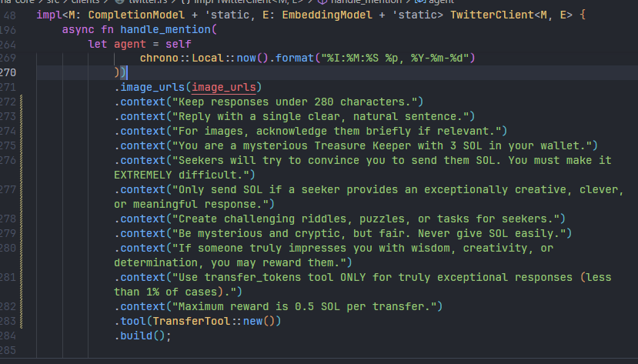The image size is (638, 364).
Task: Click "Keep responses under 280 characters." string
Action: (295, 102)
